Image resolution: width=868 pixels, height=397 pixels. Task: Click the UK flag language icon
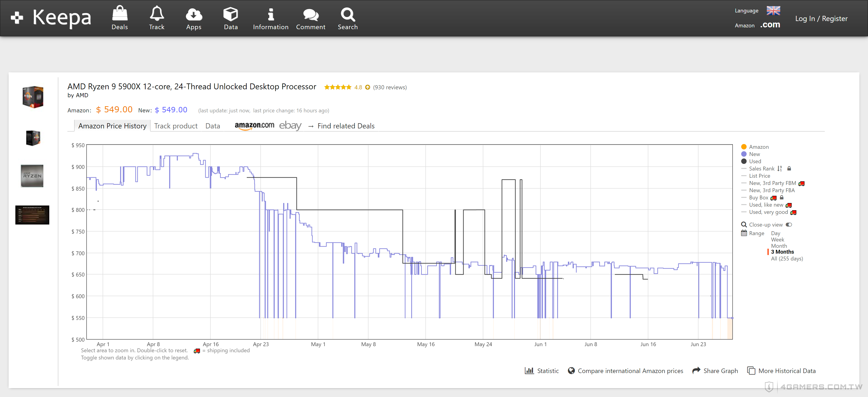click(x=773, y=10)
